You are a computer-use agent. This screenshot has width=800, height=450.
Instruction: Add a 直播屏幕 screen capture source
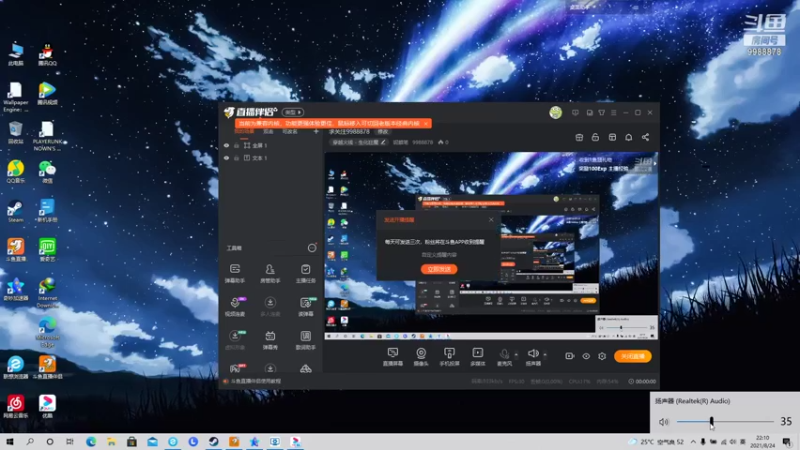[x=393, y=357]
